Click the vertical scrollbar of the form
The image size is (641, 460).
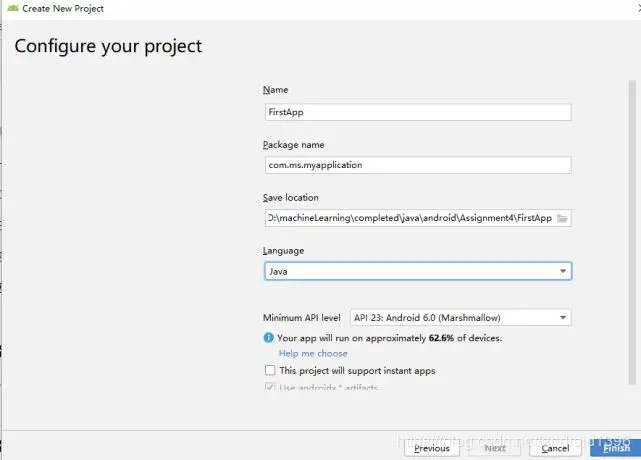coord(634,230)
